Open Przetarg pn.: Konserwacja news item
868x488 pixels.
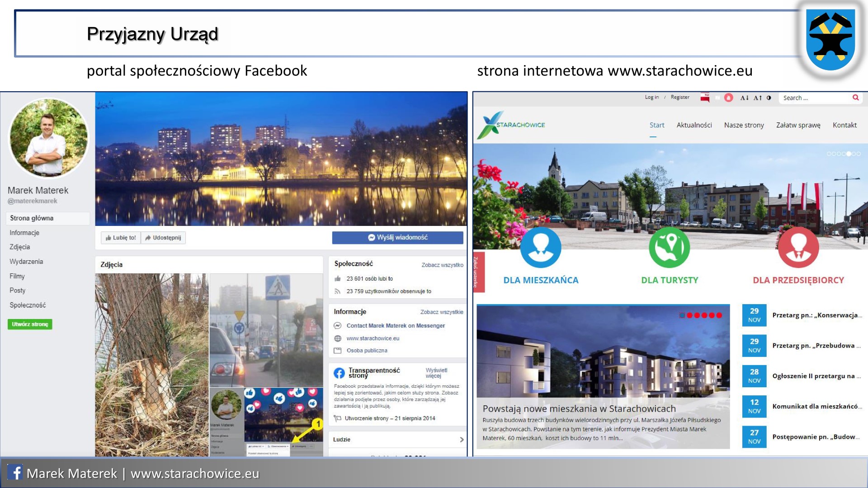point(817,315)
